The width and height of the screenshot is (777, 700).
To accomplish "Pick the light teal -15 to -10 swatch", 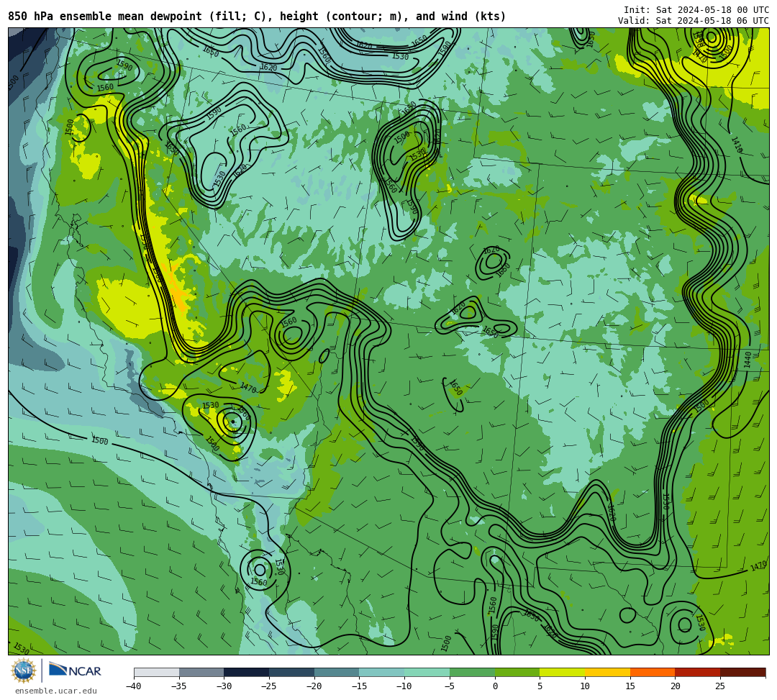I will tap(382, 672).
